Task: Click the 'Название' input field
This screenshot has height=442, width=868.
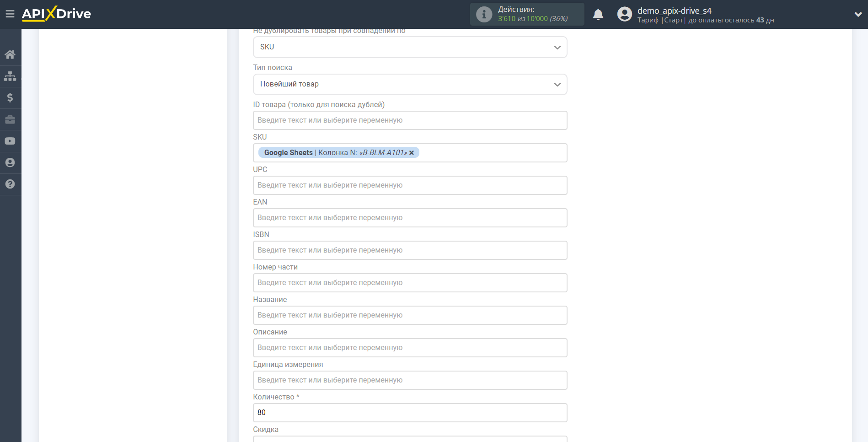Action: [x=410, y=315]
